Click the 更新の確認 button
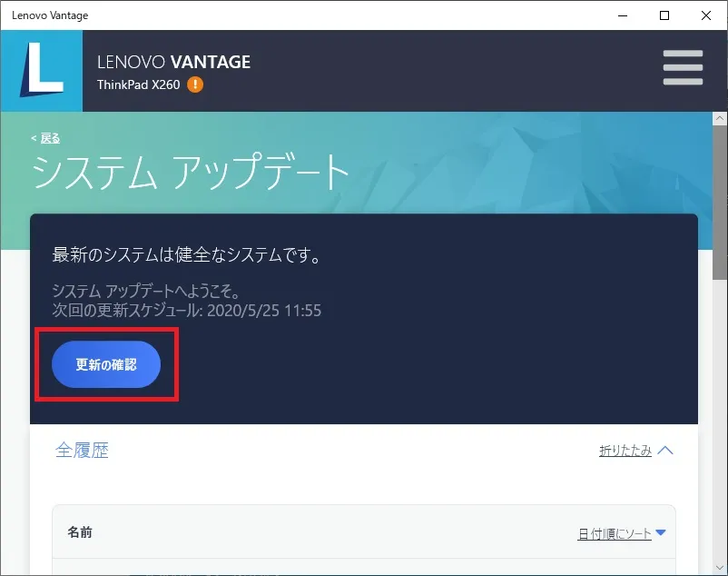728x576 pixels. coord(106,364)
